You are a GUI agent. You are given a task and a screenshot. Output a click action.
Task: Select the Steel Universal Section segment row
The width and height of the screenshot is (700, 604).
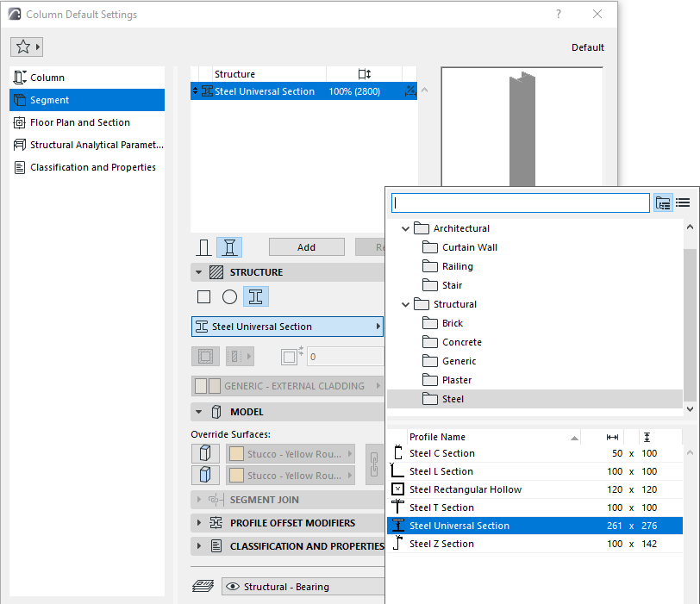[x=303, y=91]
